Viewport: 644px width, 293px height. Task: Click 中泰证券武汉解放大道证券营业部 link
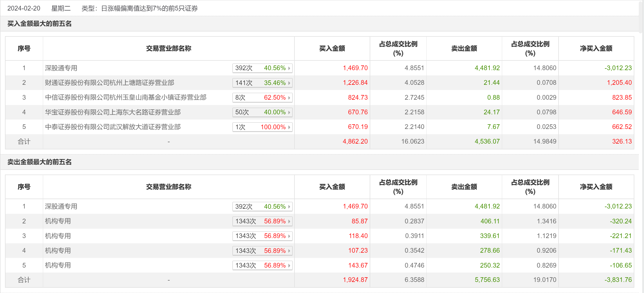(x=113, y=127)
